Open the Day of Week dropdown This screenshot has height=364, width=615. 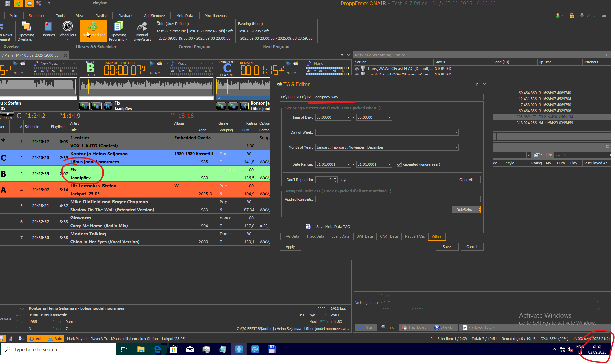click(456, 132)
